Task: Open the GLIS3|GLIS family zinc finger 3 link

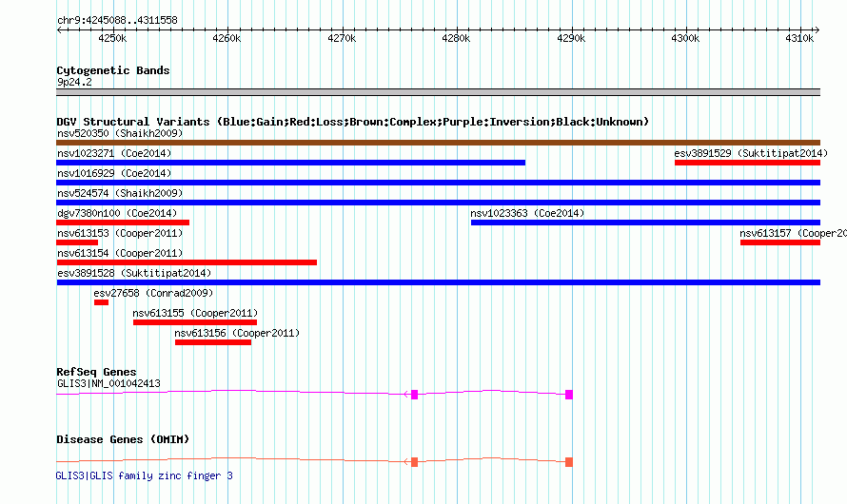Action: pos(145,475)
